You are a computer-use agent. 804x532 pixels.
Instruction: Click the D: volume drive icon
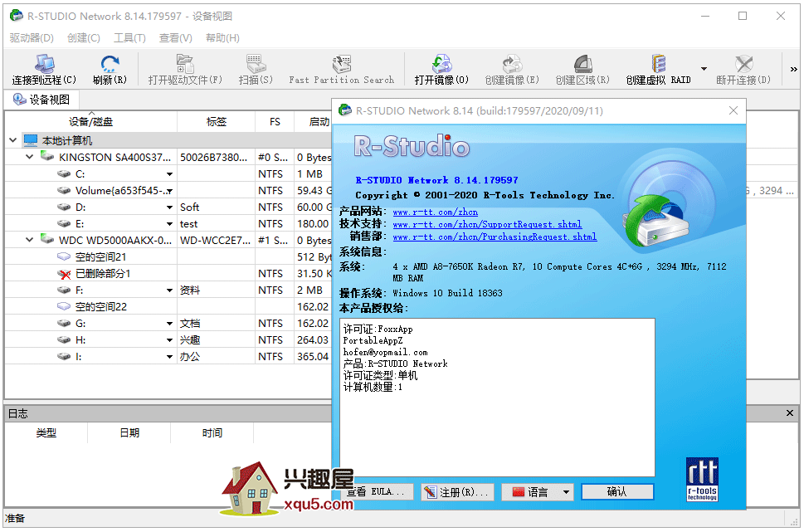click(64, 207)
